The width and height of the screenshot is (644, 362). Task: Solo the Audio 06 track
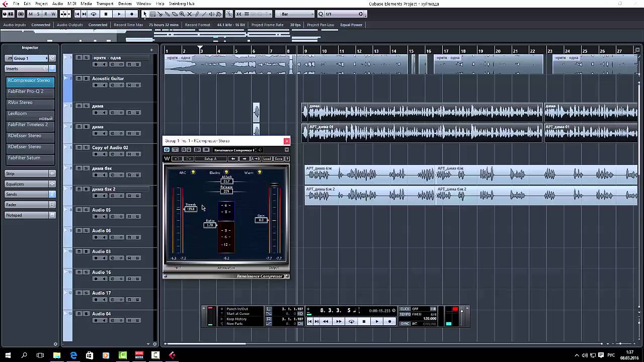87,231
